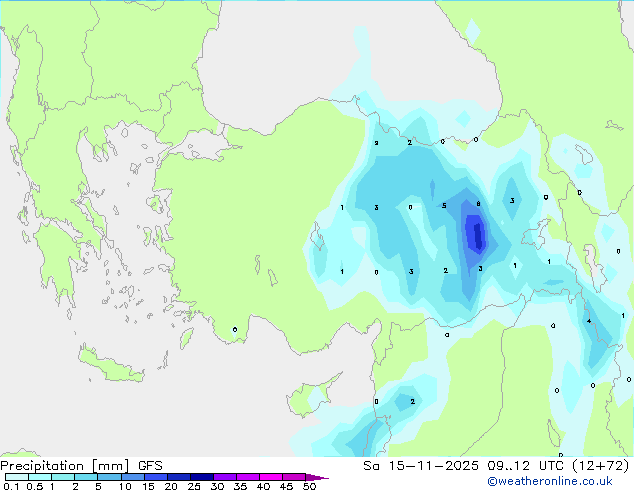The width and height of the screenshot is (634, 490).
Task: Click the map value '8' near darkest blue
Action: tap(478, 204)
